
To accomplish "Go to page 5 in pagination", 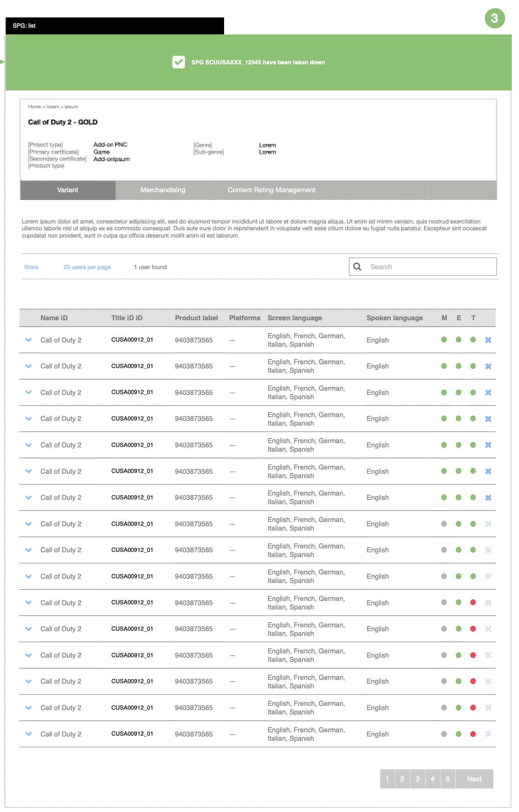I will [448, 779].
